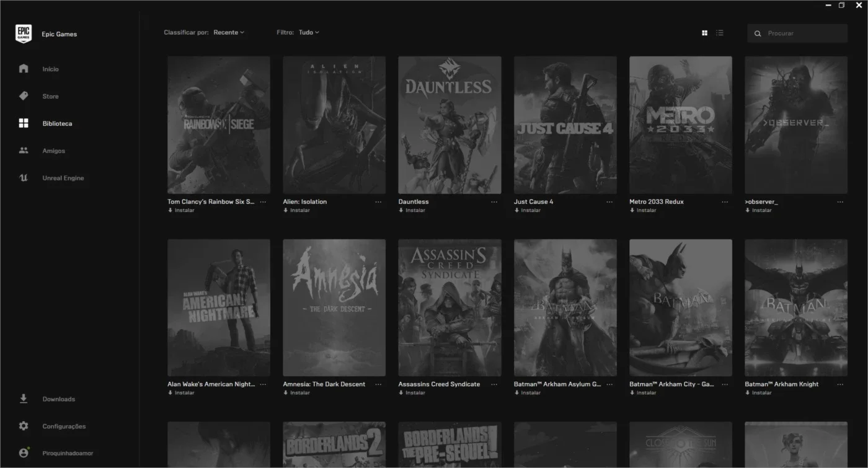Install Dauntless
This screenshot has width=868, height=468.
tap(412, 210)
